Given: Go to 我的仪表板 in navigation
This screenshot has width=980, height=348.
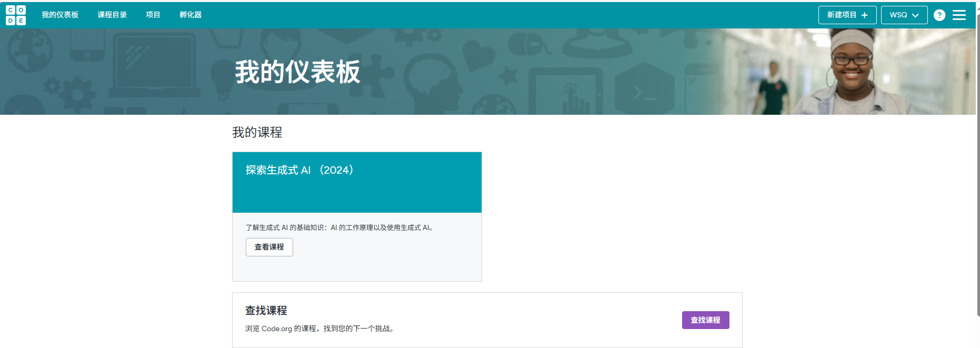Looking at the screenshot, I should click(60, 15).
